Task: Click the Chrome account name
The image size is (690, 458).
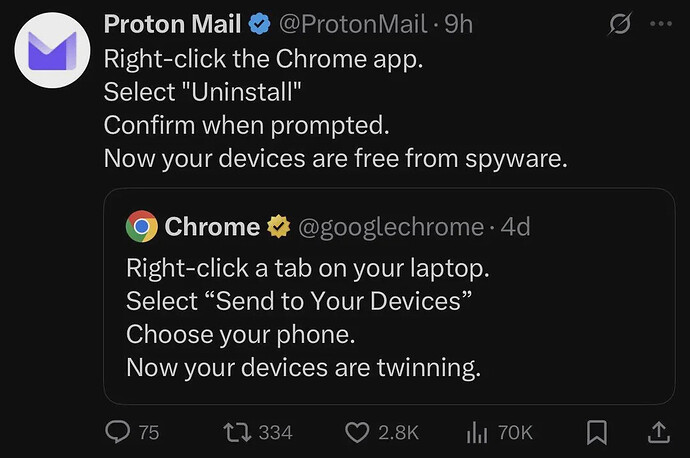Action: pos(212,227)
